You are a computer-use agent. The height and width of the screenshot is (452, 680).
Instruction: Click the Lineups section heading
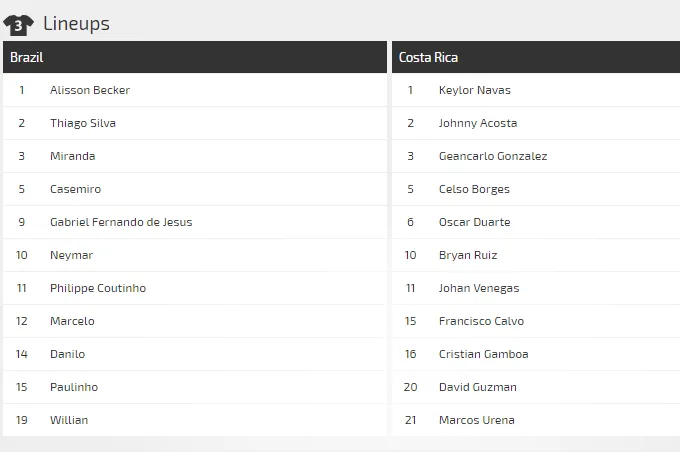click(76, 23)
